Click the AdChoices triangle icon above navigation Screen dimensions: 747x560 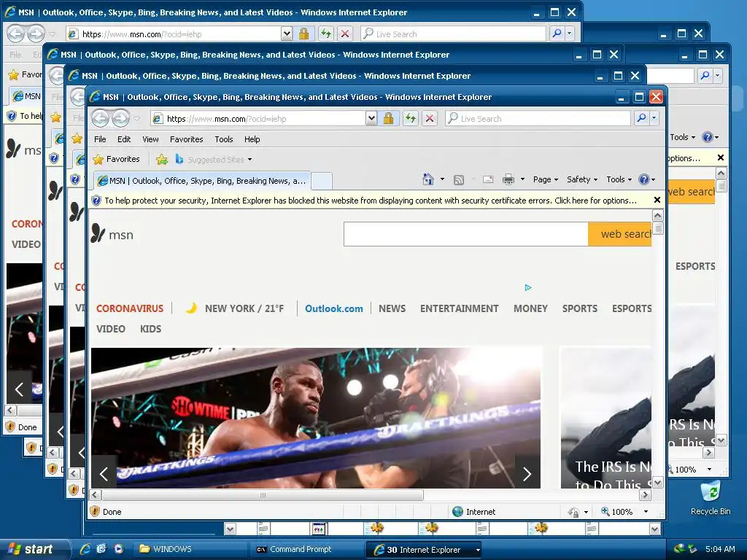528,287
